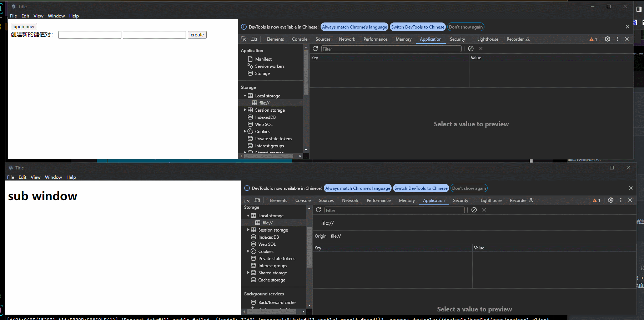The width and height of the screenshot is (644, 320).
Task: Toggle device toolbar icon in top DevTools
Action: click(254, 39)
